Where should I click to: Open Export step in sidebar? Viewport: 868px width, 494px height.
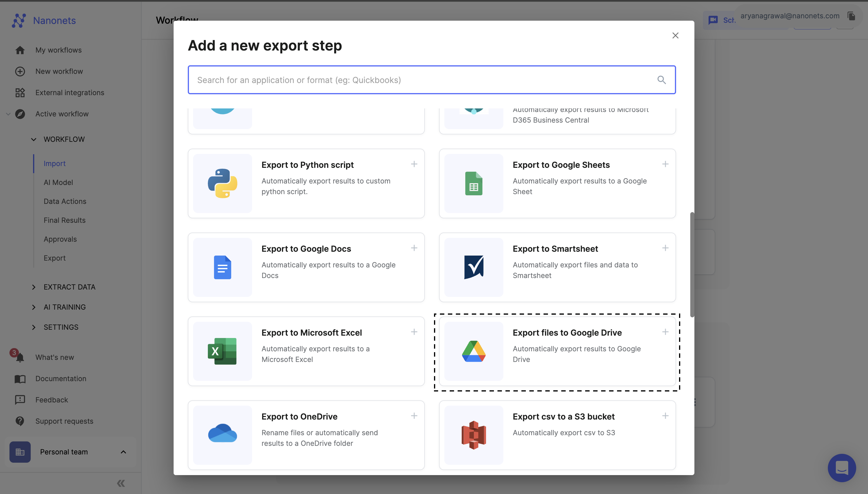[x=55, y=258]
